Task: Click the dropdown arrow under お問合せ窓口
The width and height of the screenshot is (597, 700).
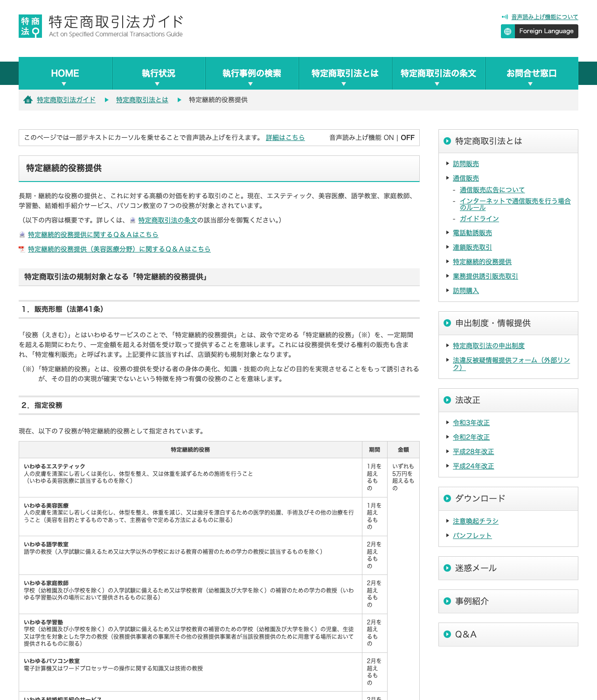Action: tap(530, 84)
